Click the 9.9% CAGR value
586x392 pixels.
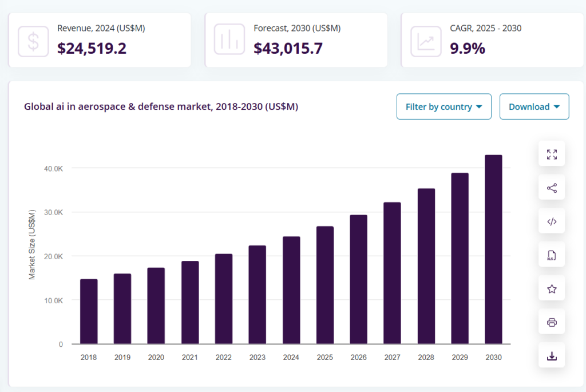click(x=468, y=48)
